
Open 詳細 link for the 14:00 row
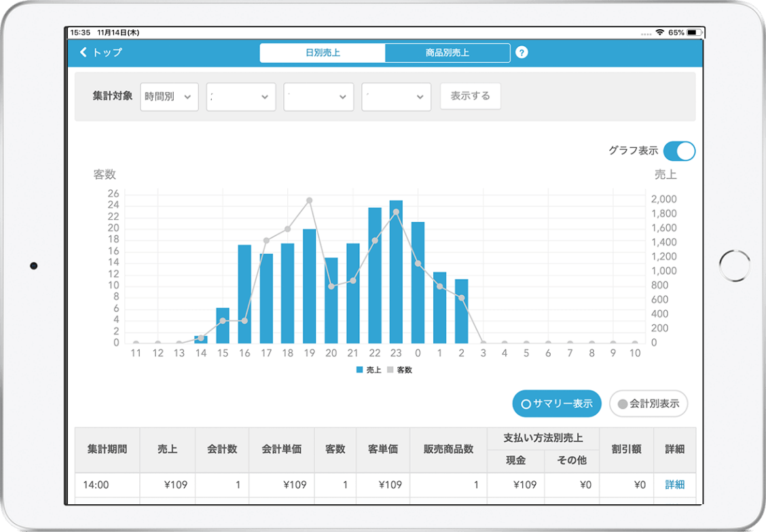tap(674, 484)
